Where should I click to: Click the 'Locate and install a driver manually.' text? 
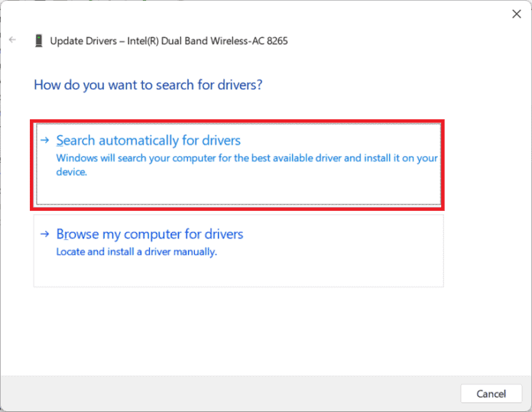136,251
